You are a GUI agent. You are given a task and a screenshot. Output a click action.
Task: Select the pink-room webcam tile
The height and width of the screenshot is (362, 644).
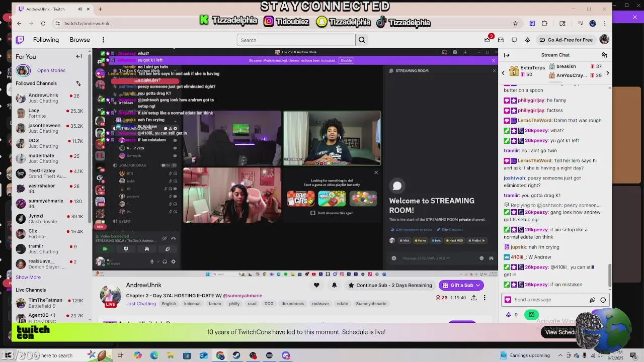pos(232,195)
